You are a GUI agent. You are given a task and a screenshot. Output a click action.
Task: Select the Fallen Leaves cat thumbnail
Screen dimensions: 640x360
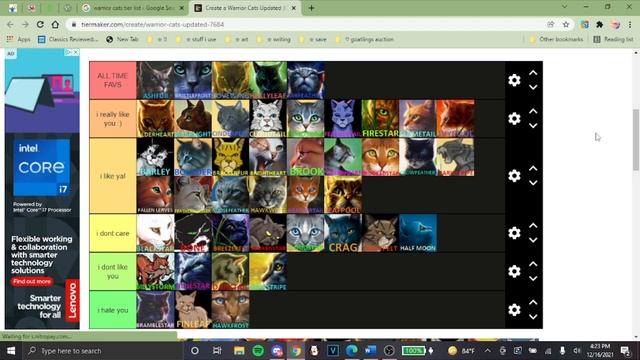(155, 195)
